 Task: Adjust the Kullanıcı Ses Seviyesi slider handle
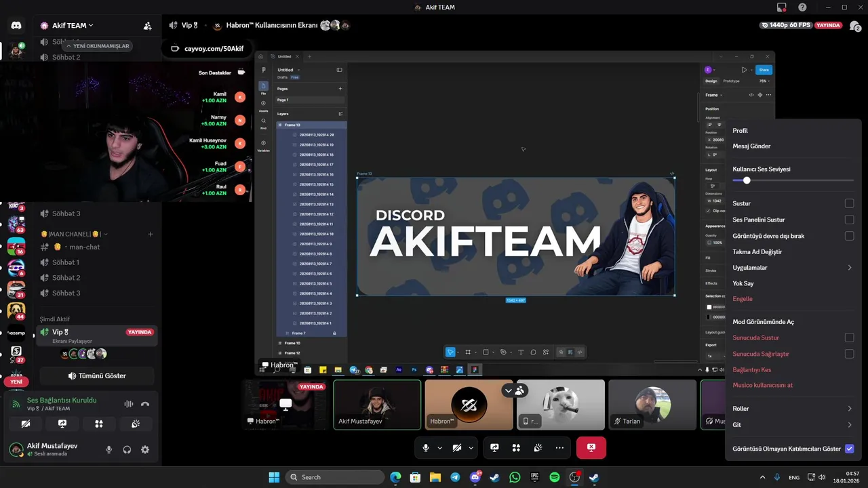[x=747, y=180]
